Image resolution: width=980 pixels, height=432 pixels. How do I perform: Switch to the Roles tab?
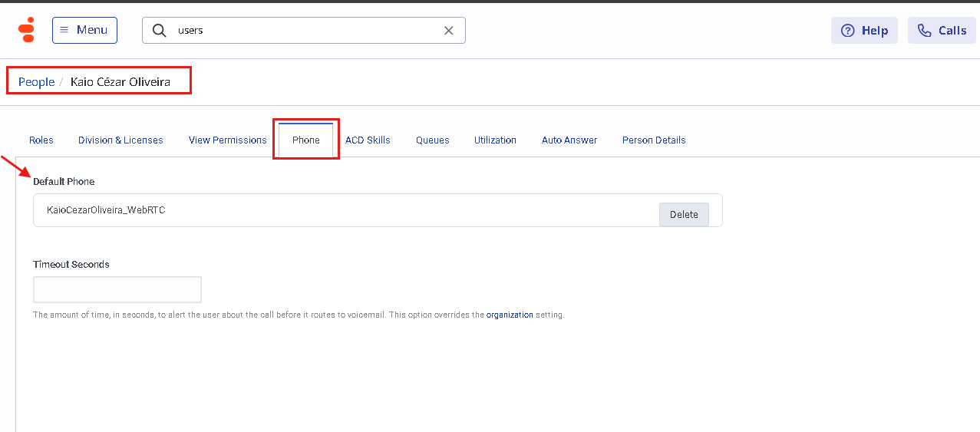(41, 140)
